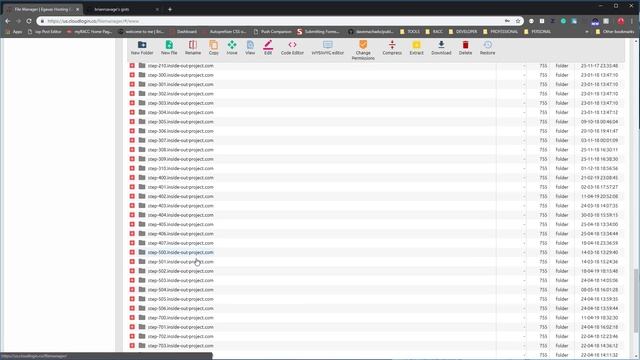Open the DEVELOPER bookmarks folder

point(462,31)
